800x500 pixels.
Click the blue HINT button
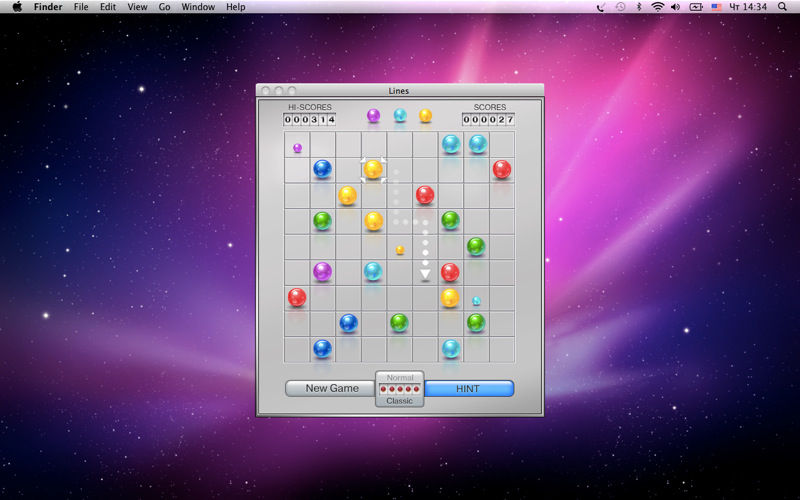coord(468,388)
